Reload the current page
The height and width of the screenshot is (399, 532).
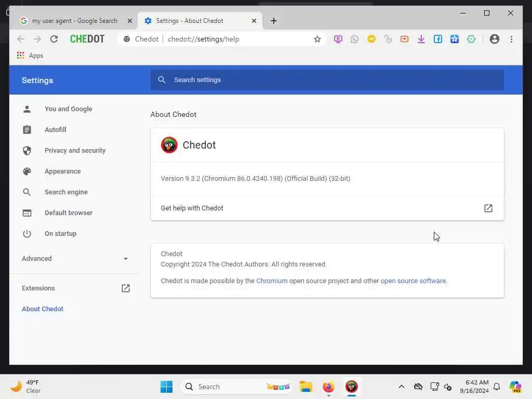[54, 39]
